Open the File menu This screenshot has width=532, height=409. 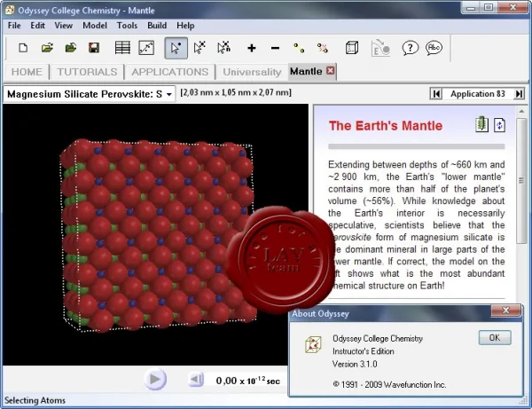pos(14,26)
